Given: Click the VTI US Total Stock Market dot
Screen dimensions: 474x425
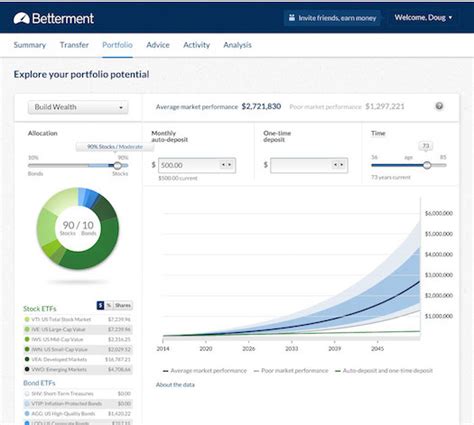Looking at the screenshot, I should click(27, 319).
